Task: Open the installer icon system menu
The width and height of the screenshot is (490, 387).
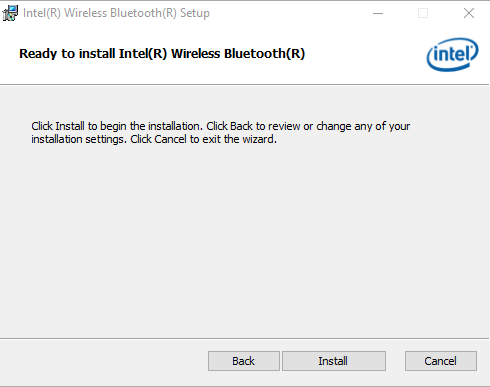Action: coord(10,13)
